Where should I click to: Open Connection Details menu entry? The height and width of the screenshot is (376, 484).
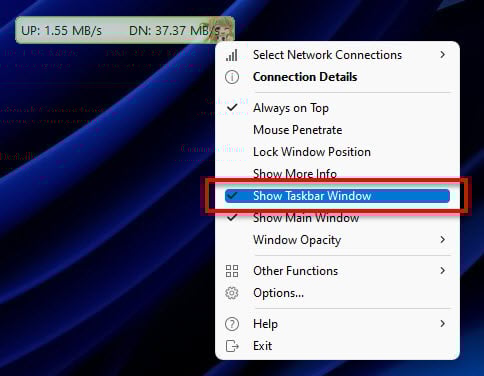pos(305,77)
